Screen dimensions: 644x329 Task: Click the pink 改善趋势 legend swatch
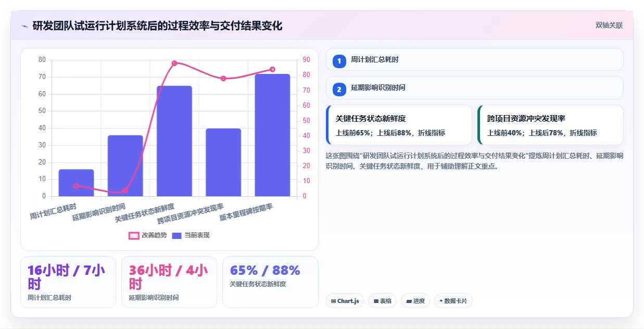[x=134, y=235]
